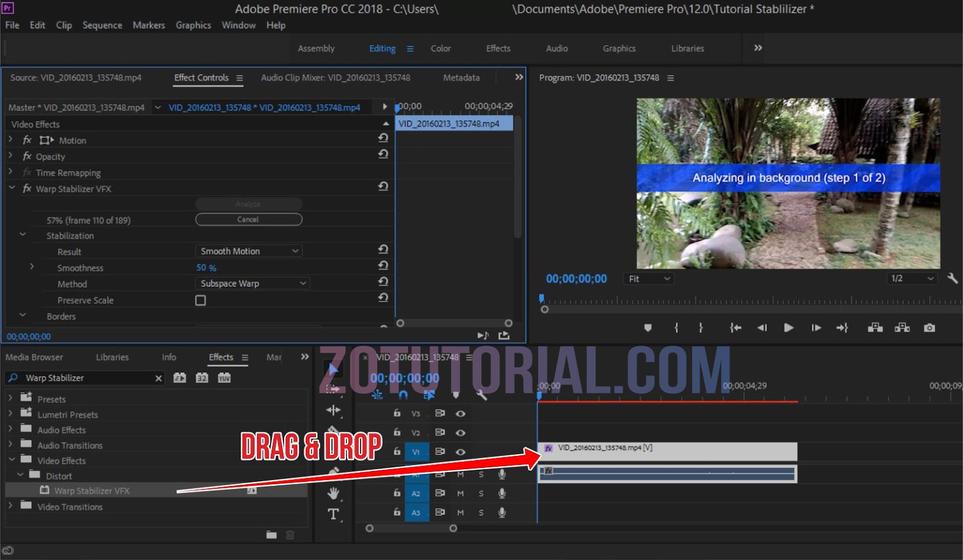Image resolution: width=963 pixels, height=560 pixels.
Task: Hide the V2 track output
Action: click(x=460, y=433)
